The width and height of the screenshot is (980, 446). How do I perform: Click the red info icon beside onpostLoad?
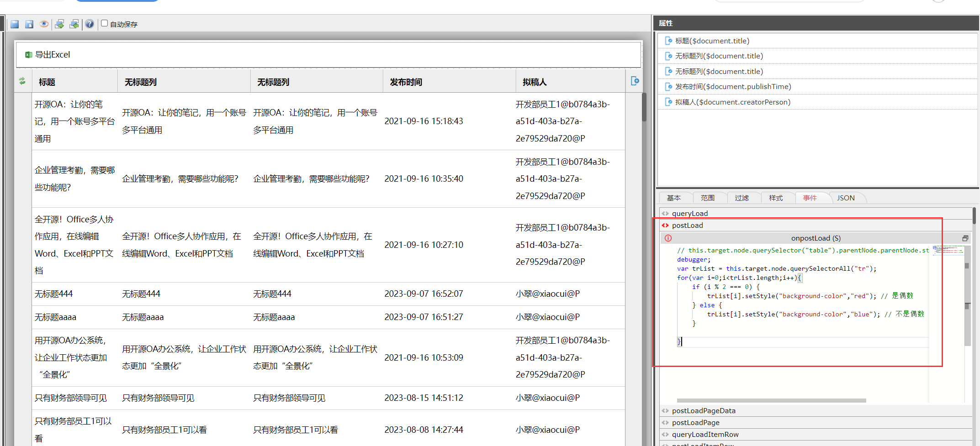[x=668, y=238]
